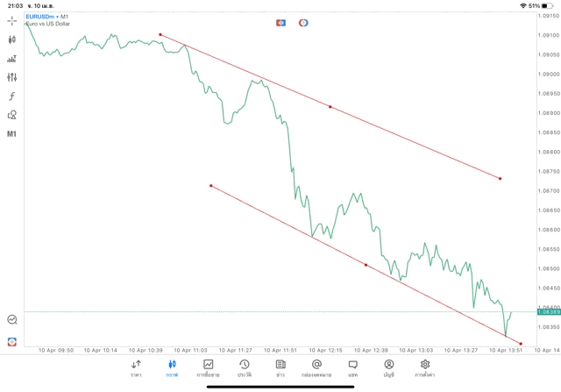
Task: Open the settings (การตั้งค่า) gear tab
Action: 425,367
